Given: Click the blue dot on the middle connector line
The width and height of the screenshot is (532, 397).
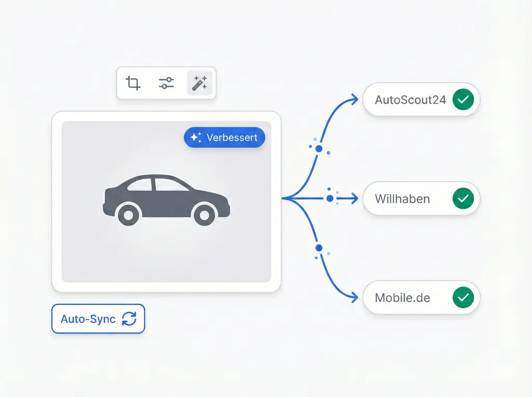Looking at the screenshot, I should pyautogui.click(x=330, y=198).
